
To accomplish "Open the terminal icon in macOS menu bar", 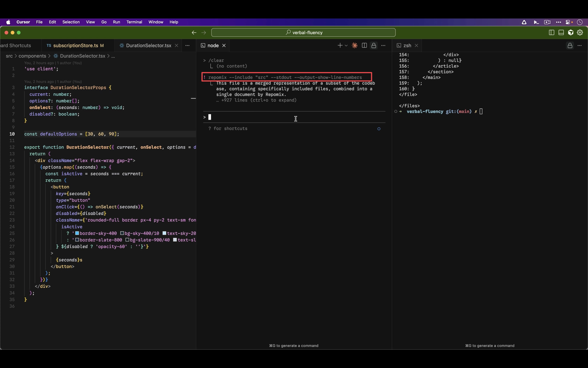I will point(536,22).
